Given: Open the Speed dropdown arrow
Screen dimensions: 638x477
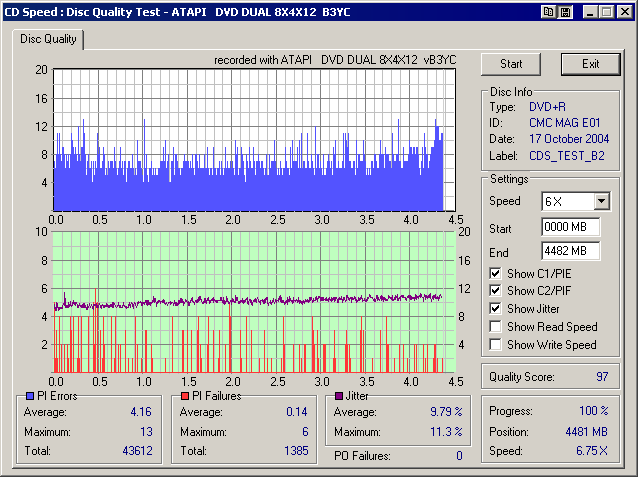Looking at the screenshot, I should pos(600,201).
